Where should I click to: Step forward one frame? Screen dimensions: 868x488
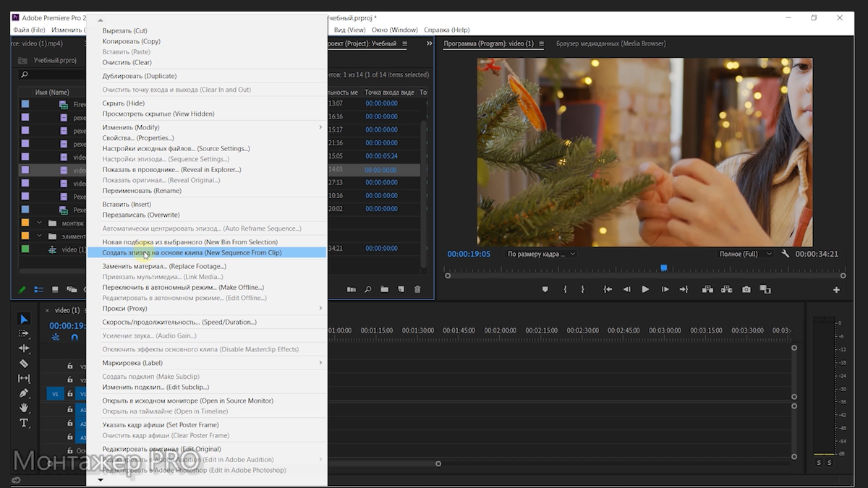click(665, 289)
